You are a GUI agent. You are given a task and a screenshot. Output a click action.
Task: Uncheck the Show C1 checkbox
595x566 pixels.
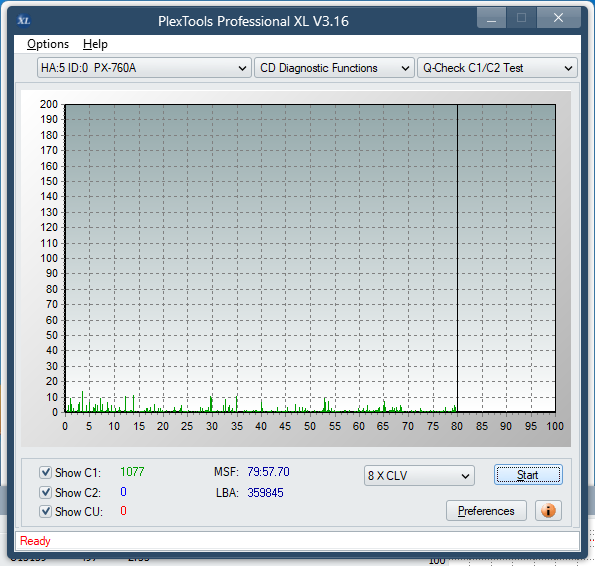point(45,473)
